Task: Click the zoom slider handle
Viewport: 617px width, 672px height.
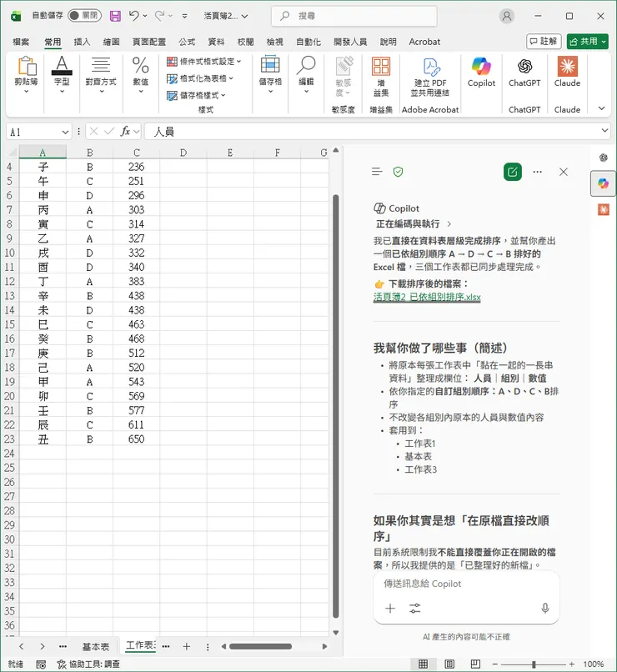Action: tap(534, 664)
